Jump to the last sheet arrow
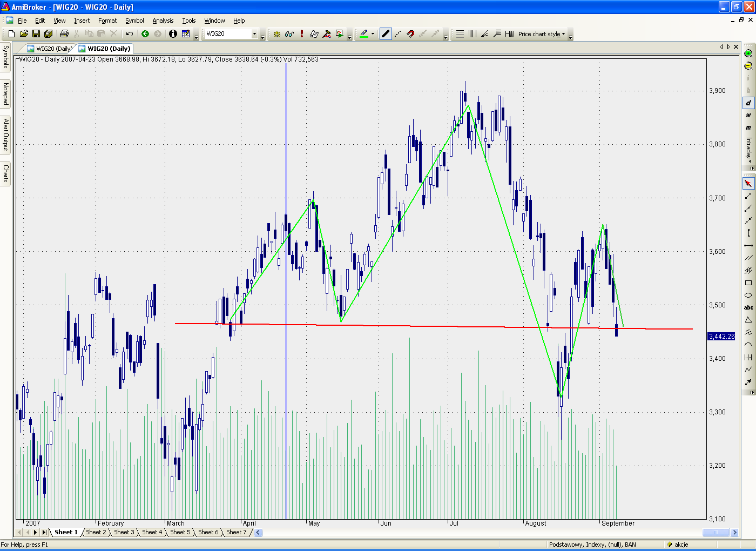The height and width of the screenshot is (551, 756). click(44, 532)
